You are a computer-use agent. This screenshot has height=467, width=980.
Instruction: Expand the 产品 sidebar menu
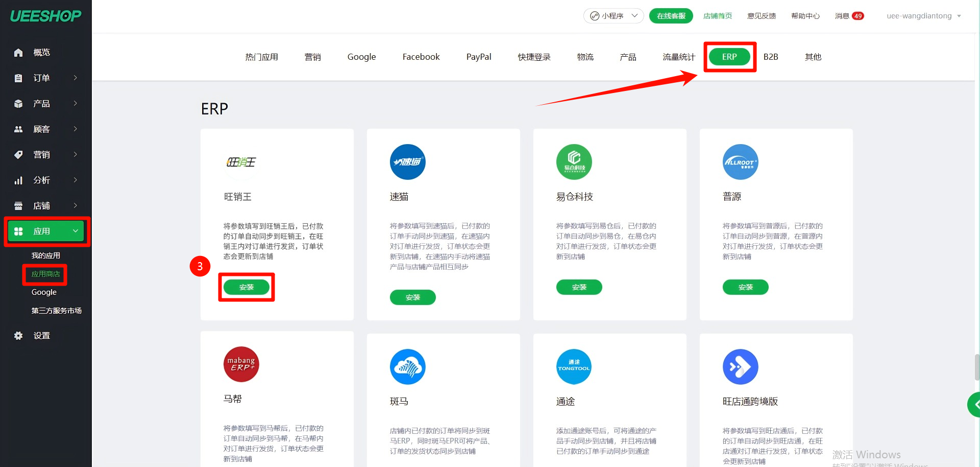click(x=76, y=104)
